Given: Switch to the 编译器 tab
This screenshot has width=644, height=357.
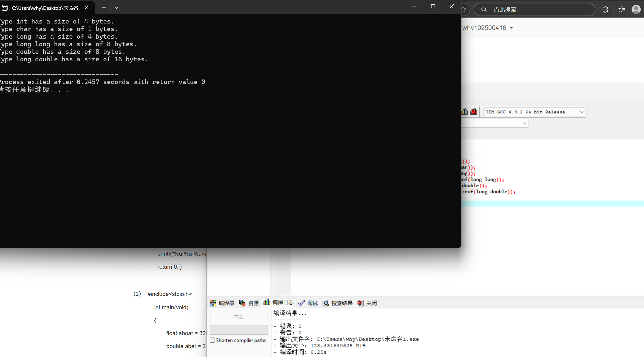Looking at the screenshot, I should click(222, 303).
